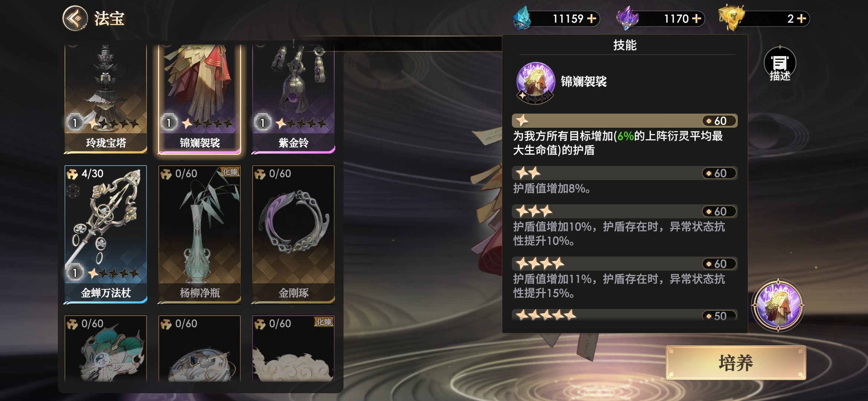Tap the back arrow beside 法宝
This screenshot has height=401, width=868.
click(75, 18)
